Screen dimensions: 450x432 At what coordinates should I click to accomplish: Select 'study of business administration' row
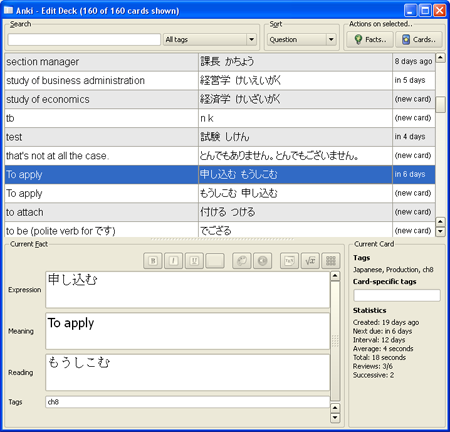(x=220, y=80)
